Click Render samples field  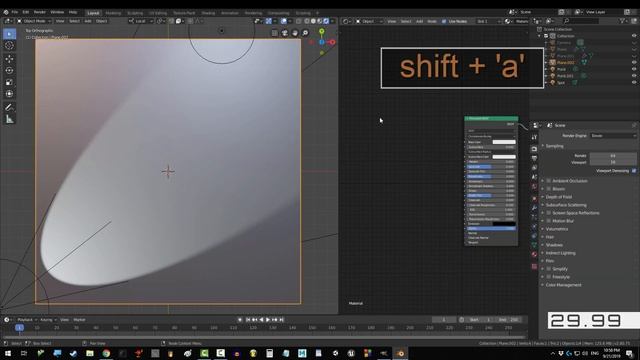pyautogui.click(x=613, y=156)
